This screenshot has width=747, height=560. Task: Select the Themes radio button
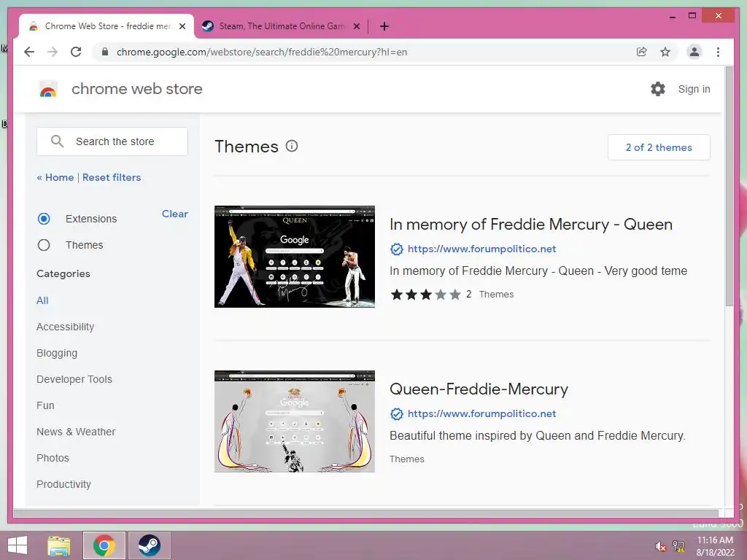tap(44, 245)
